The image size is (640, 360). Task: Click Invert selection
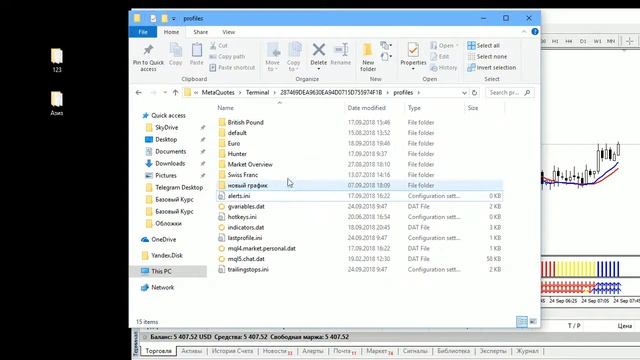[x=492, y=68]
